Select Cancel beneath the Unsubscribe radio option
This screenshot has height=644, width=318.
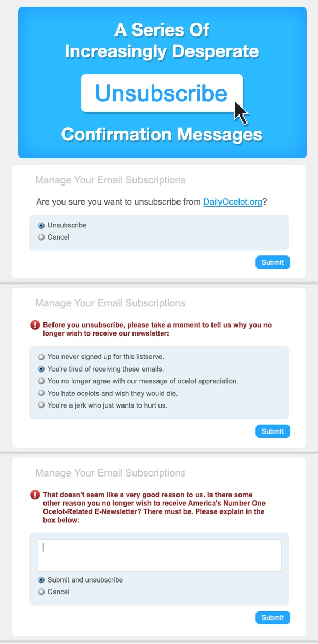(41, 237)
